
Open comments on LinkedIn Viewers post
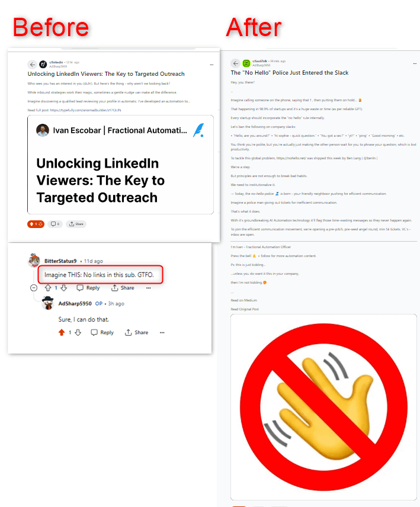(x=55, y=224)
